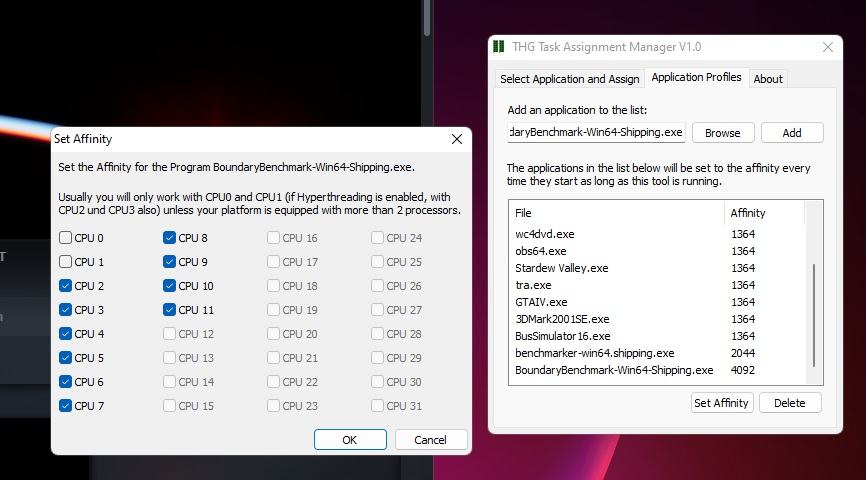
Task: Uncheck the CPU 9 checkbox
Action: coord(169,262)
